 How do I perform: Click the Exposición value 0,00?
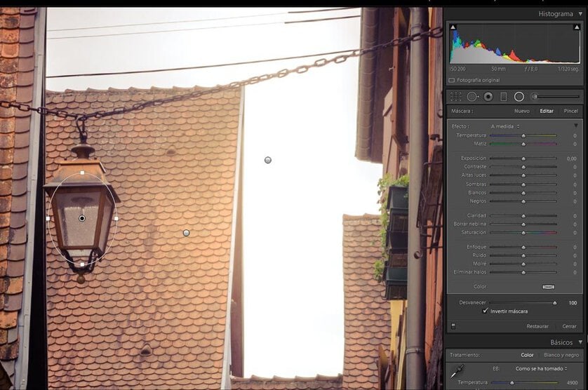click(x=571, y=159)
